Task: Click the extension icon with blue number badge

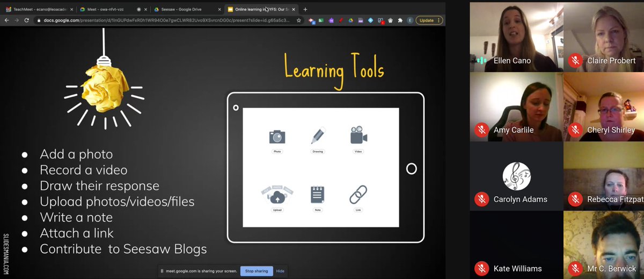Action: (312, 21)
